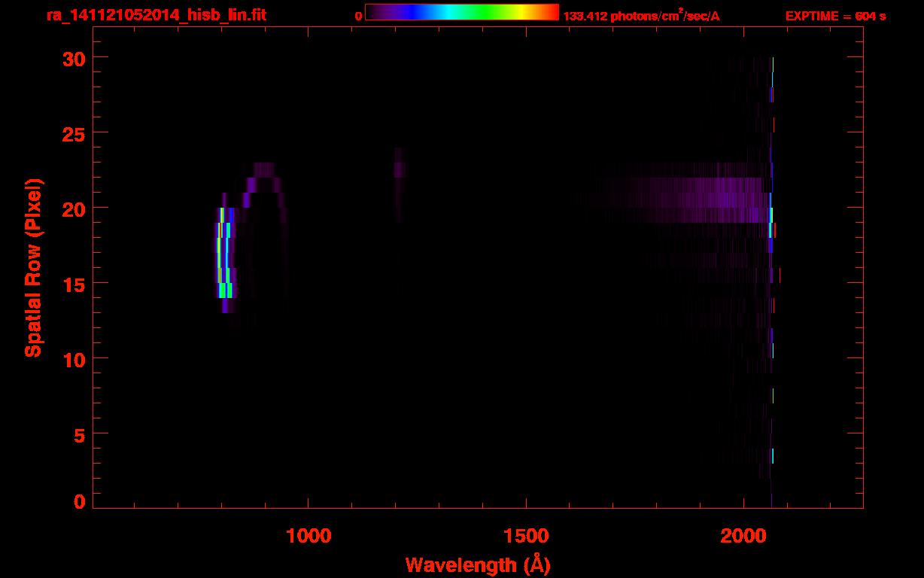This screenshot has height=578, width=924.
Task: Click the color bar minimum label 0
Action: (359, 17)
